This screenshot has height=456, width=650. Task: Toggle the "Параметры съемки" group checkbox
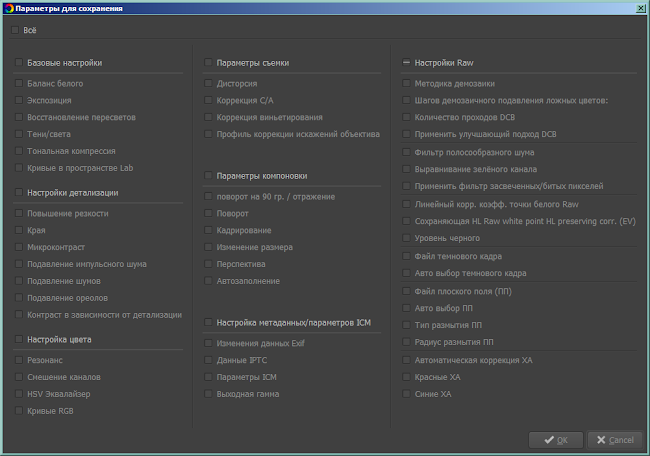(208, 63)
